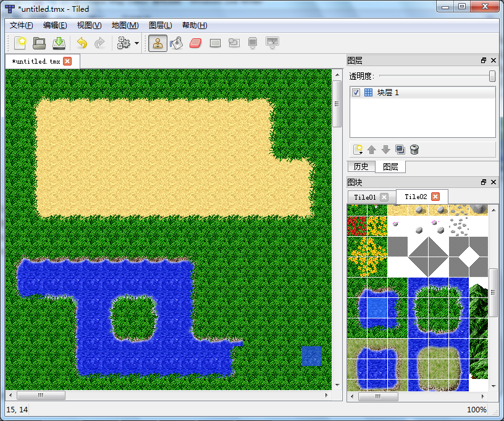Redo the last undone action
The width and height of the screenshot is (504, 421).
(99, 43)
